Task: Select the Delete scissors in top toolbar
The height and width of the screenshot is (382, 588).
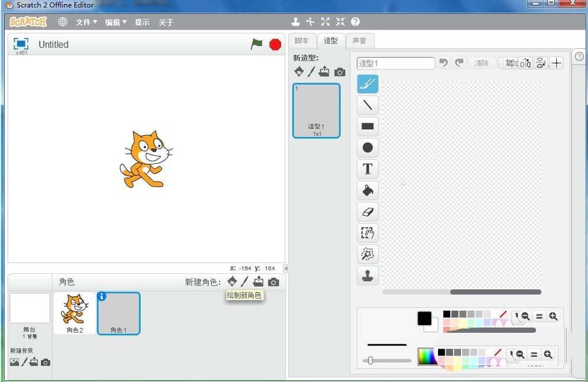Action: click(x=310, y=22)
